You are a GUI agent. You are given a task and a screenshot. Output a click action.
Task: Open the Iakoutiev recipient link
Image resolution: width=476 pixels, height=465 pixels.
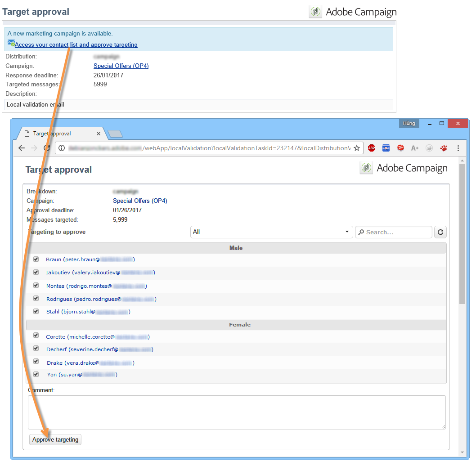pos(100,273)
